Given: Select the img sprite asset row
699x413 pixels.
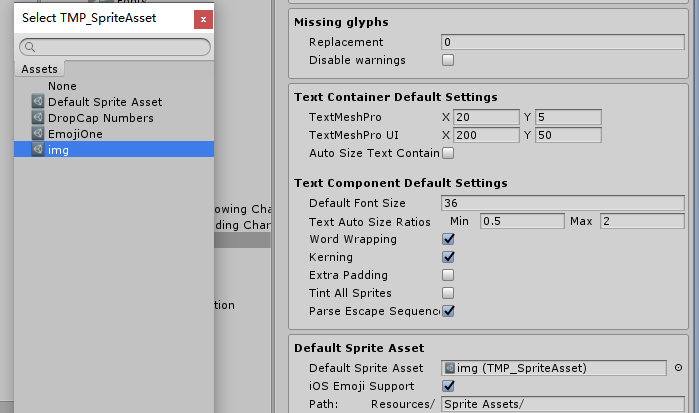Looking at the screenshot, I should click(114, 149).
